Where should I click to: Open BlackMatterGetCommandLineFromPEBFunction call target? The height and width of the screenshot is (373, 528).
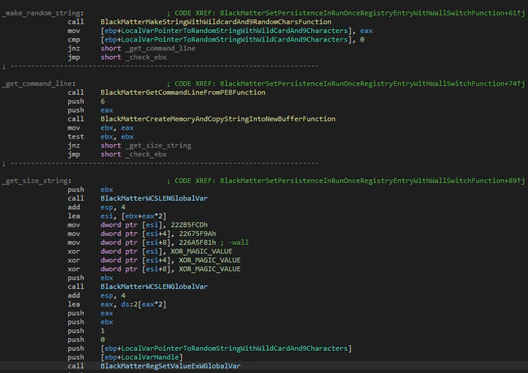pos(183,93)
